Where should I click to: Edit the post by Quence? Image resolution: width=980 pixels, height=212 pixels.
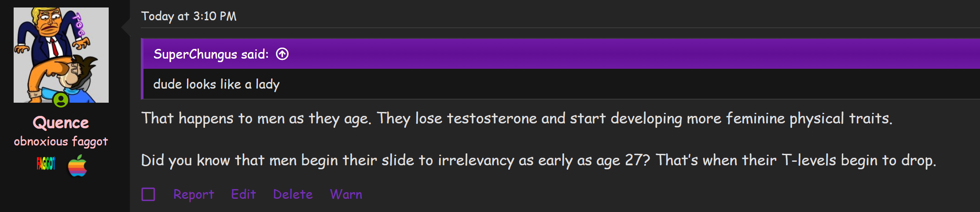click(x=243, y=194)
